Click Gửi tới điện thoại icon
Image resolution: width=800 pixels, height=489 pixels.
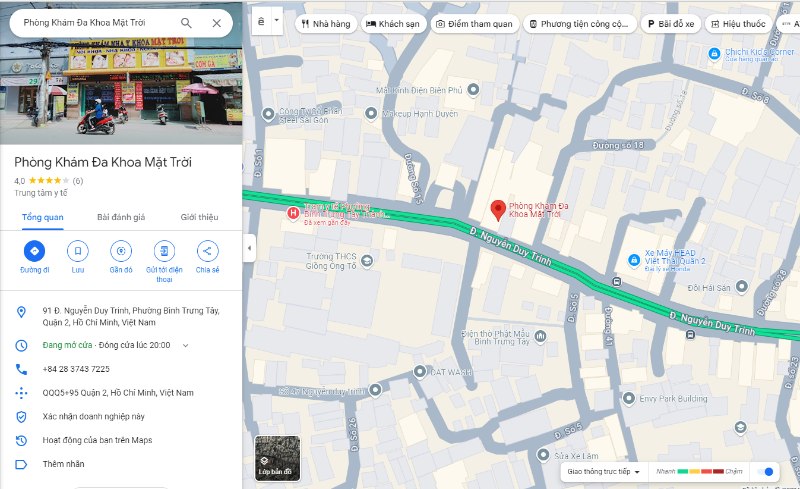click(x=164, y=251)
